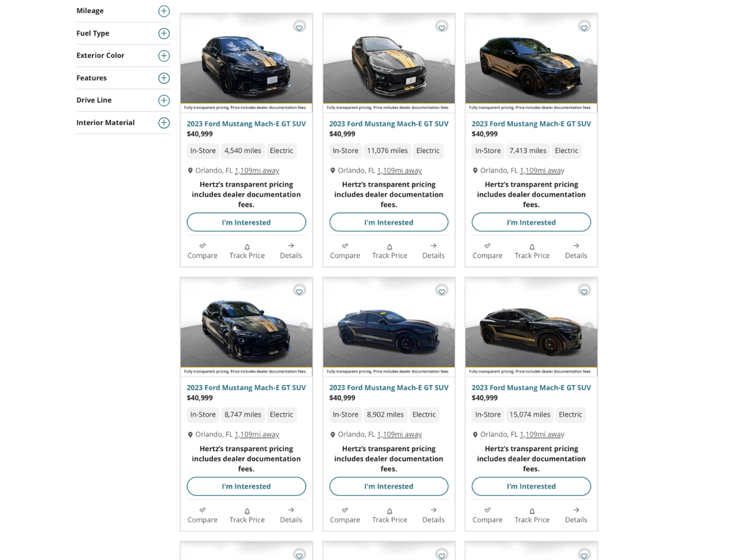Screen dimensions: 747x560
Task: Click I'm Interested on 8,902 miles car
Action: coord(389,486)
